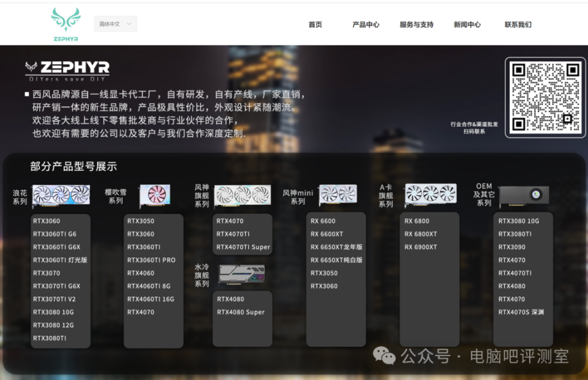Click the 行业合作&渠道批发 扫码联系 caption
The height and width of the screenshot is (380, 588).
[474, 128]
